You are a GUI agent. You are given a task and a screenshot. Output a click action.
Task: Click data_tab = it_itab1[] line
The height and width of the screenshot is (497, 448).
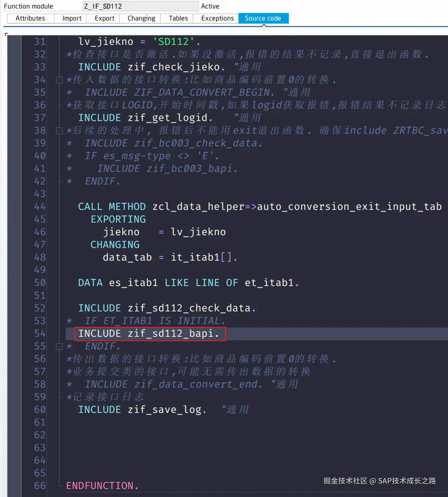[x=170, y=257]
